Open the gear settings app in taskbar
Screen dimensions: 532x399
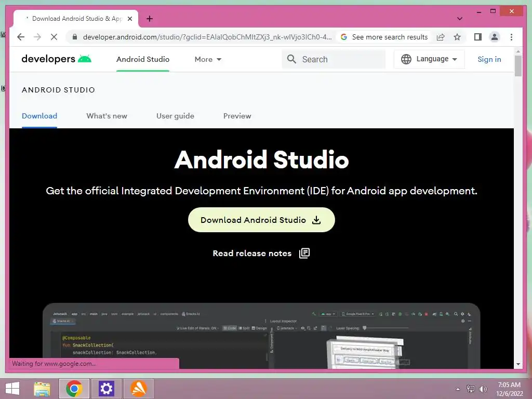(106, 389)
